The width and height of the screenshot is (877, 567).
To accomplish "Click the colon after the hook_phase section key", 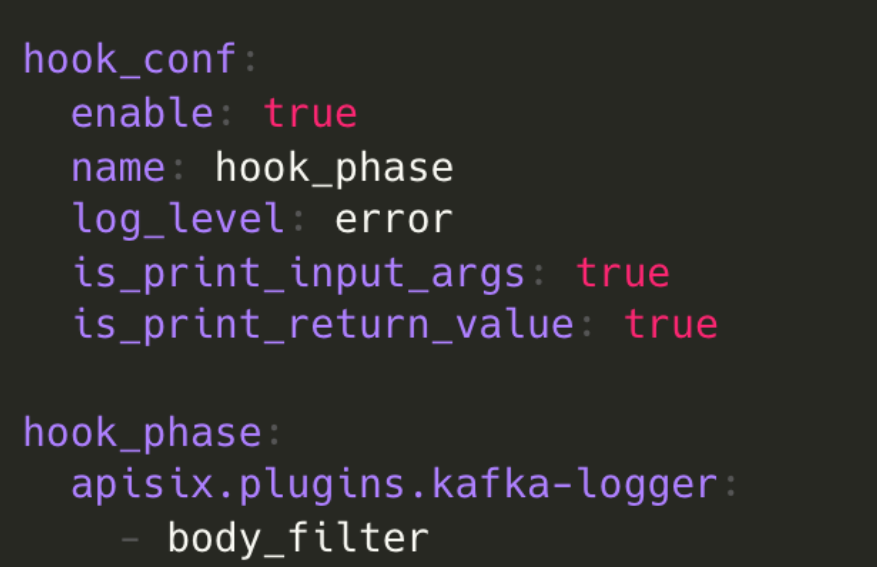I will [274, 433].
